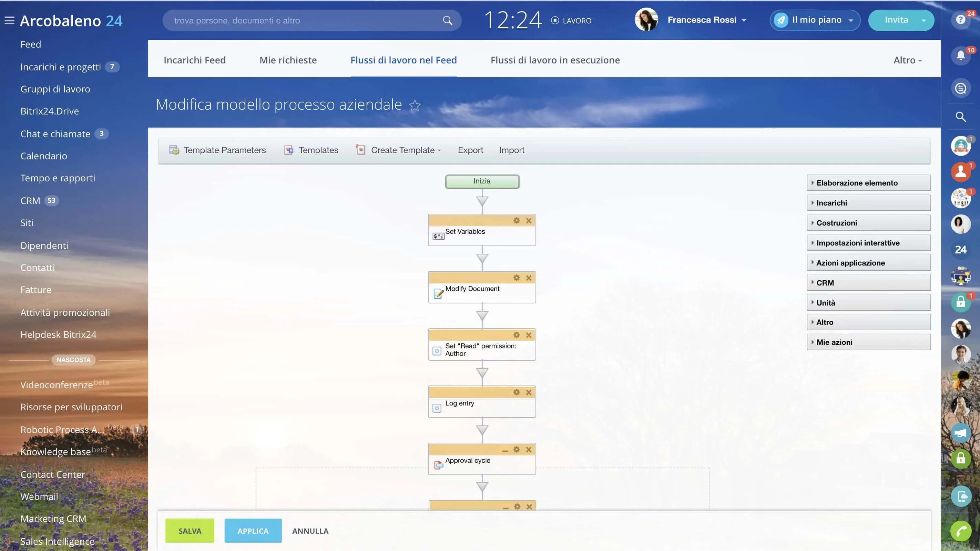This screenshot has width=980, height=551.
Task: Delete the Set Read permission block
Action: [529, 335]
